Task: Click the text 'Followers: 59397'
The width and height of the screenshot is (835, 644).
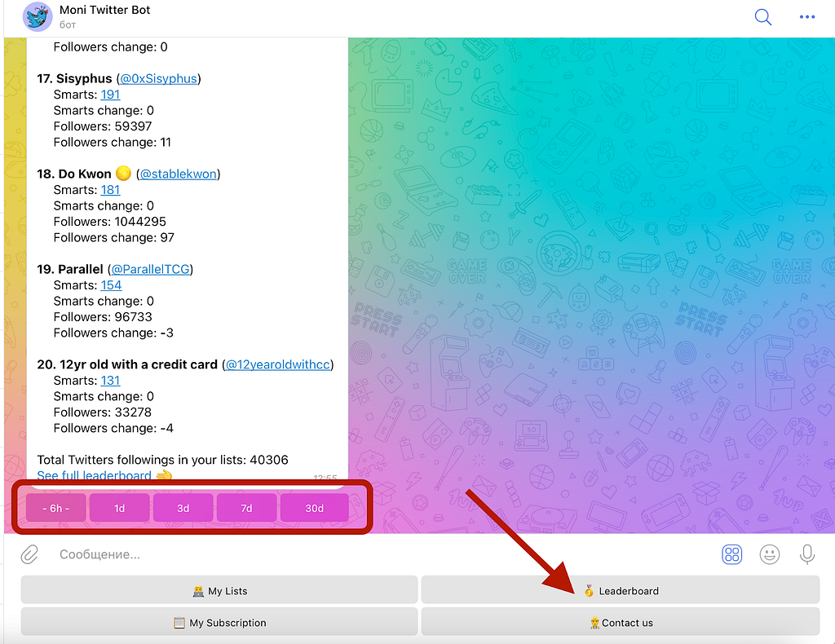Action: [x=103, y=126]
